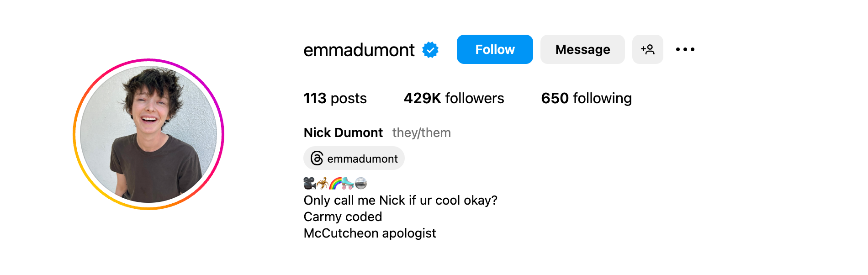Click the Threads logo icon
The width and height of the screenshot is (868, 275).
[x=317, y=159]
